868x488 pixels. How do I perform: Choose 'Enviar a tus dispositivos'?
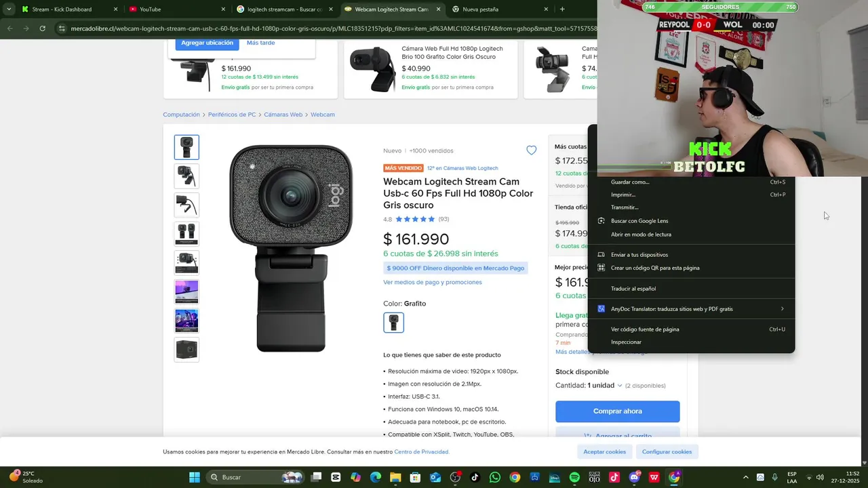692,255
